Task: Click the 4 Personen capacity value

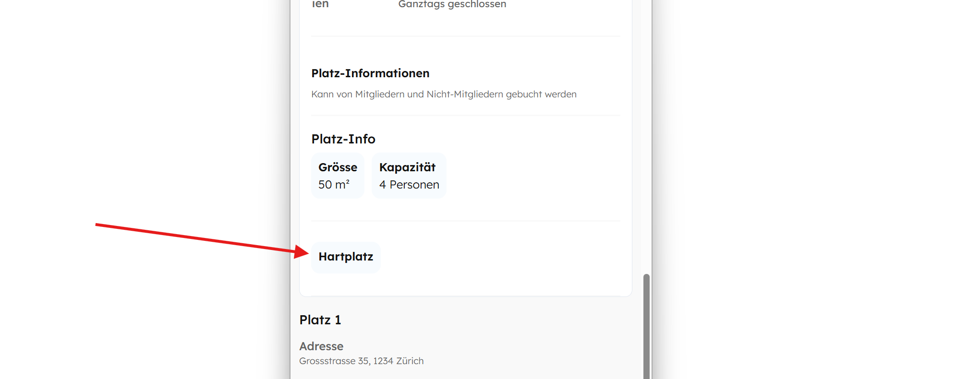Action: pos(409,185)
